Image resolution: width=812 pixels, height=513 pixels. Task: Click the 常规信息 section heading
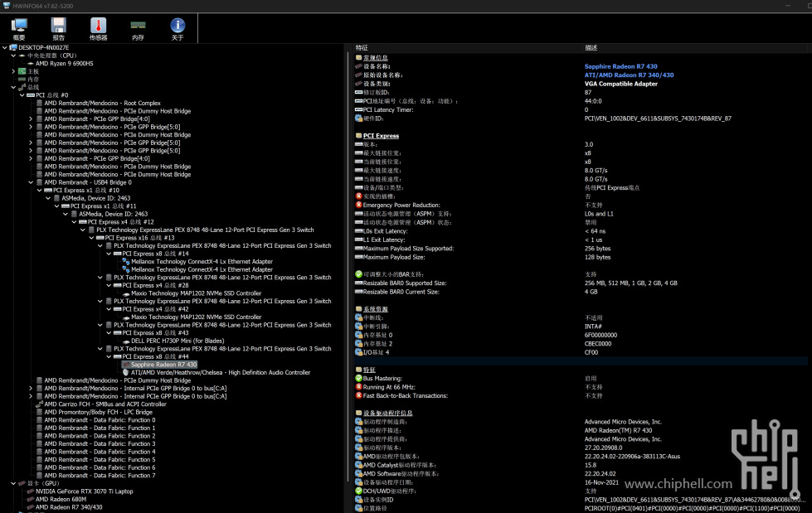tap(376, 58)
